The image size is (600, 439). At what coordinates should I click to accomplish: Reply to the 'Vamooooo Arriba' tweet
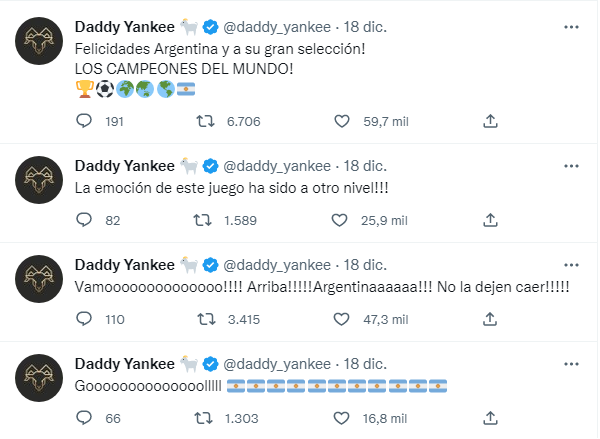click(x=85, y=320)
